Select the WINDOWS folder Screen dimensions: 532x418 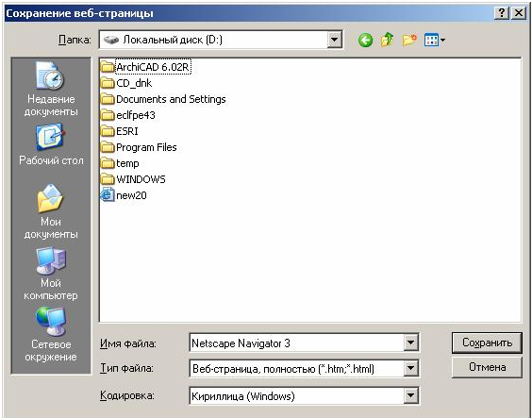click(133, 179)
